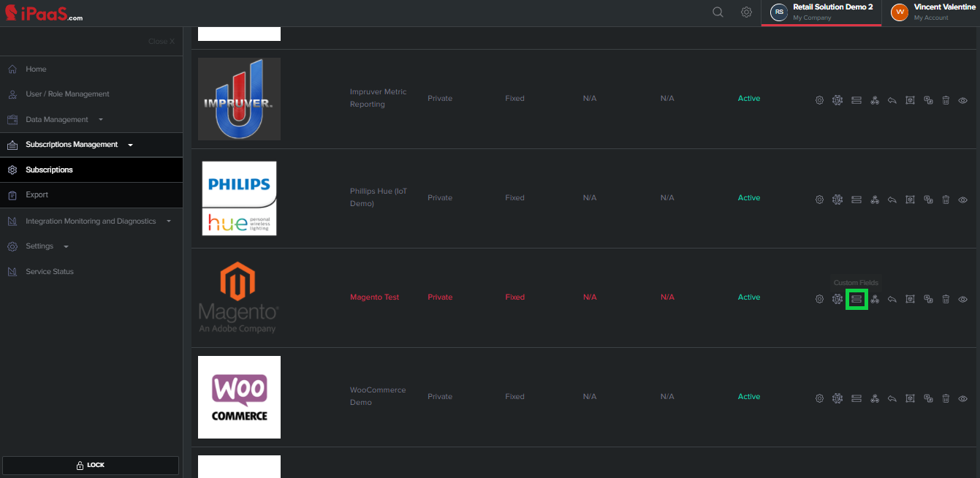This screenshot has width=980, height=478.
Task: Click the framed cube icon in Phillips Hue row
Action: pos(910,200)
